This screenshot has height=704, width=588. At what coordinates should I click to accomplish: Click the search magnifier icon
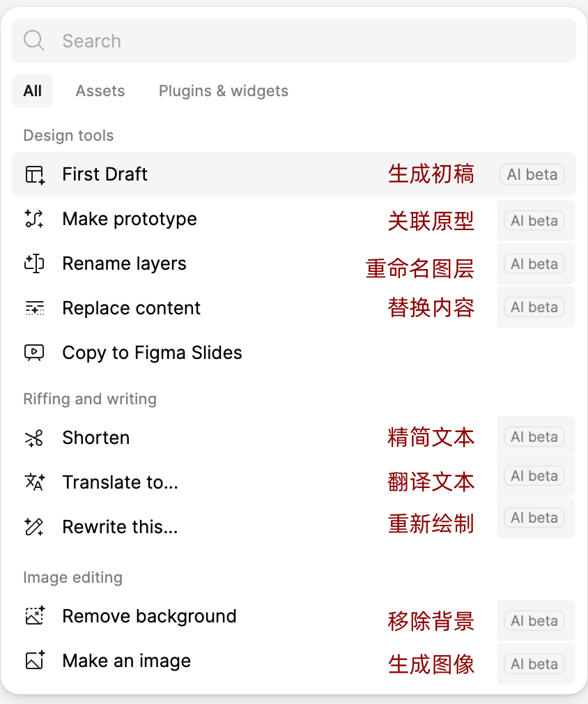tap(34, 40)
